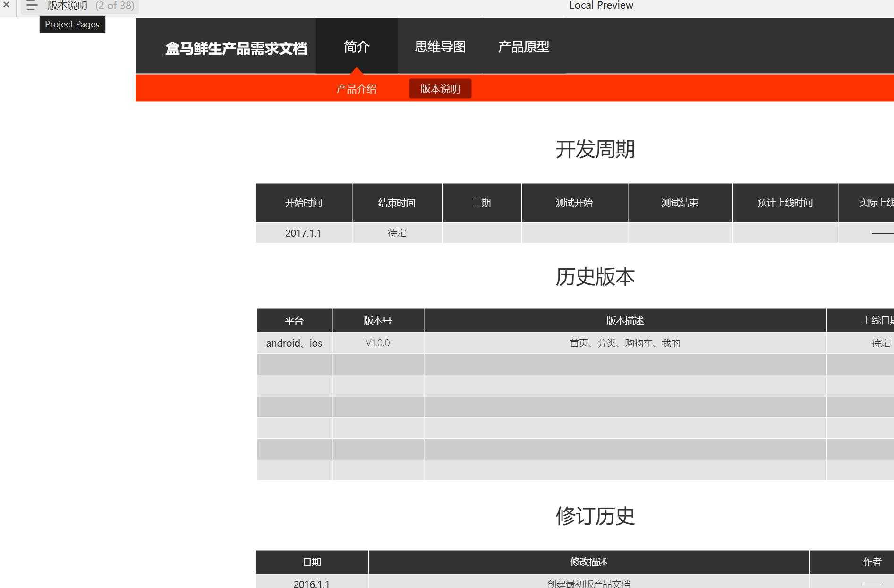Click the 修改描述 column header
The width and height of the screenshot is (894, 588).
point(588,562)
